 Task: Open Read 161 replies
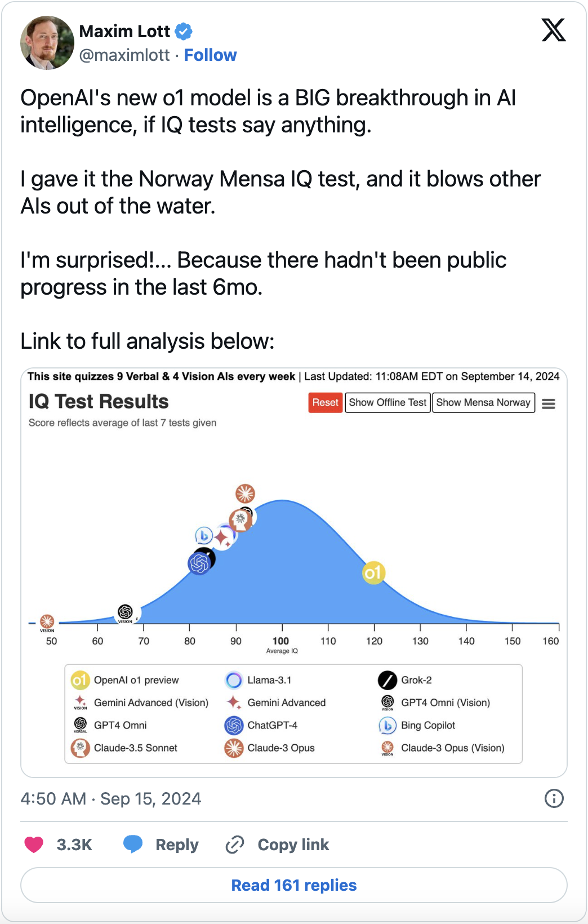[x=294, y=885]
